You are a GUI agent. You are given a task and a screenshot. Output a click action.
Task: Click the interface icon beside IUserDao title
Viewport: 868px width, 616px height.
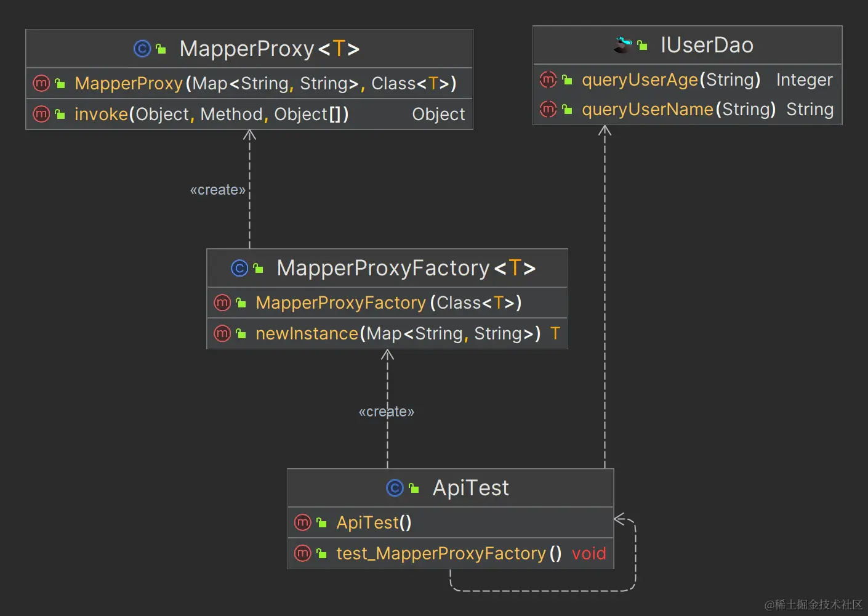tap(623, 45)
